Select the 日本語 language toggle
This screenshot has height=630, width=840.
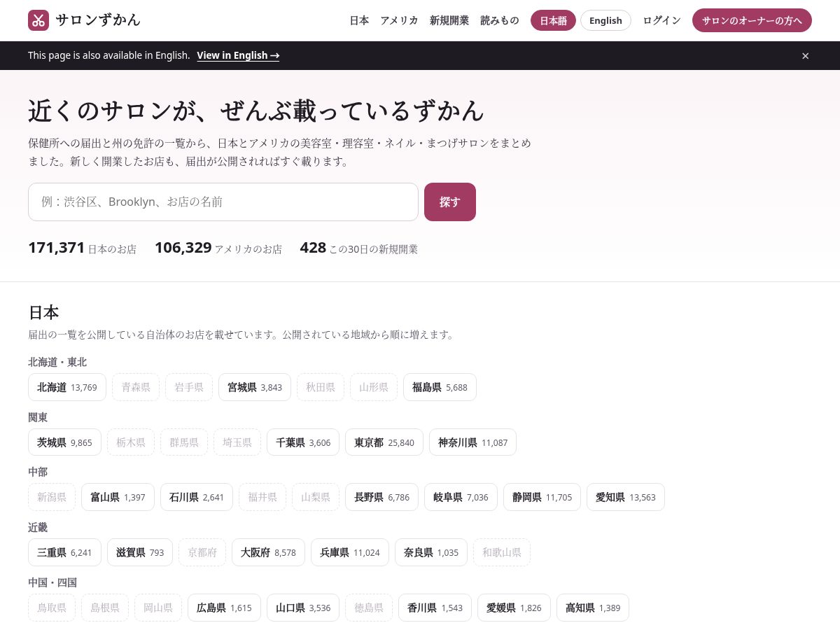553,20
